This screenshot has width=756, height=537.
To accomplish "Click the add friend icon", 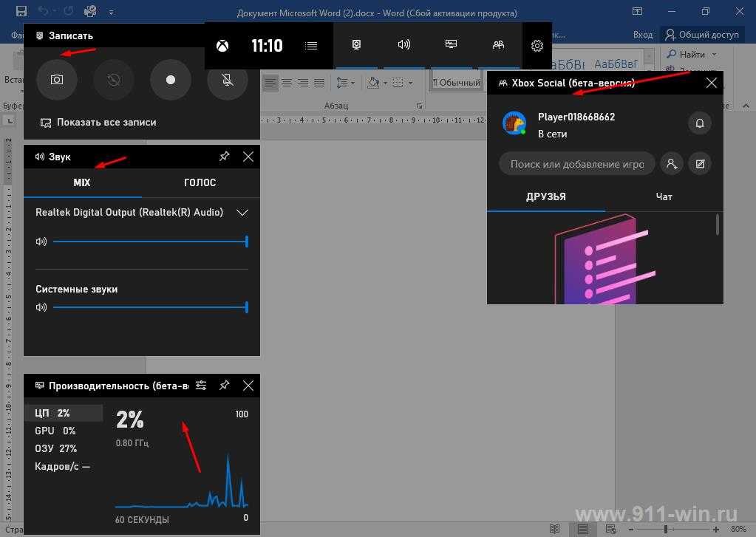I will click(x=671, y=164).
